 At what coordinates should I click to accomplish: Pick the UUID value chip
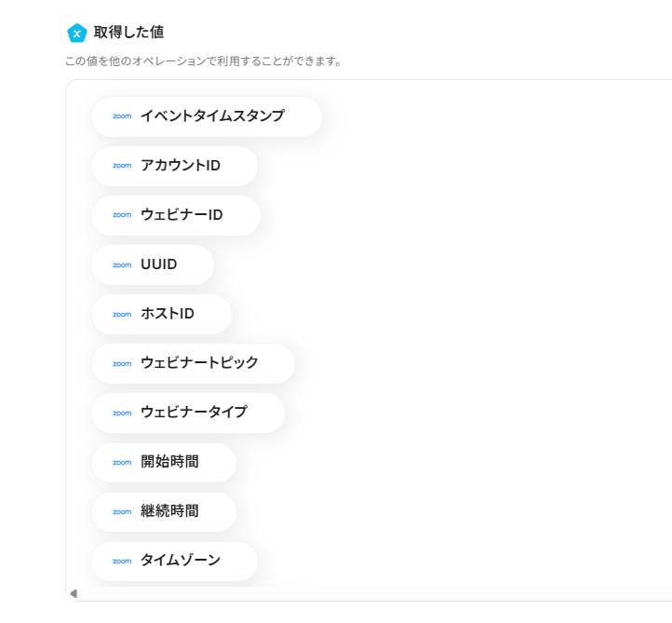[x=158, y=264]
